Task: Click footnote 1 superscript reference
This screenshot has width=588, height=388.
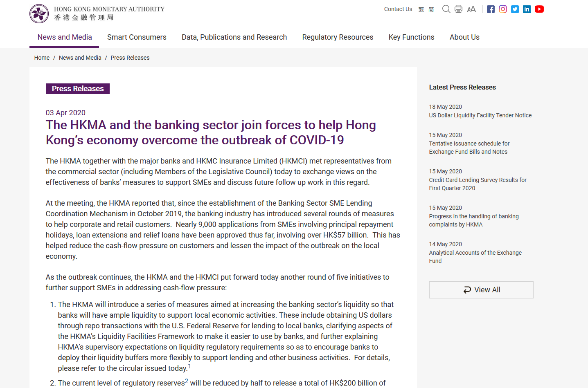Action: 189,366
